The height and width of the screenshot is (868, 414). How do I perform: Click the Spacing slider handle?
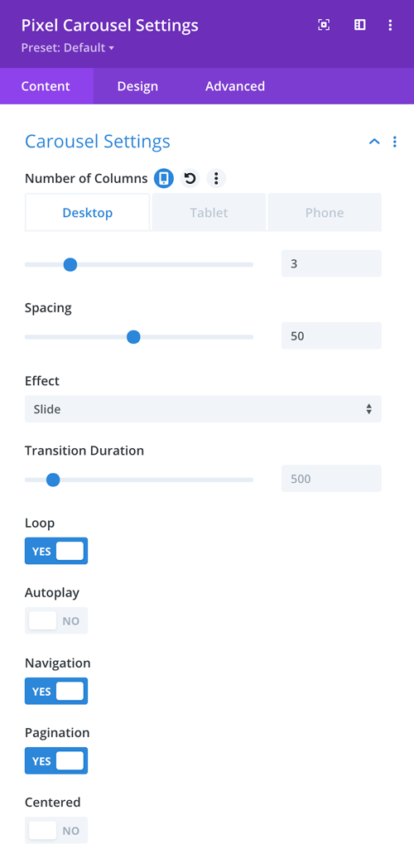pyautogui.click(x=133, y=336)
